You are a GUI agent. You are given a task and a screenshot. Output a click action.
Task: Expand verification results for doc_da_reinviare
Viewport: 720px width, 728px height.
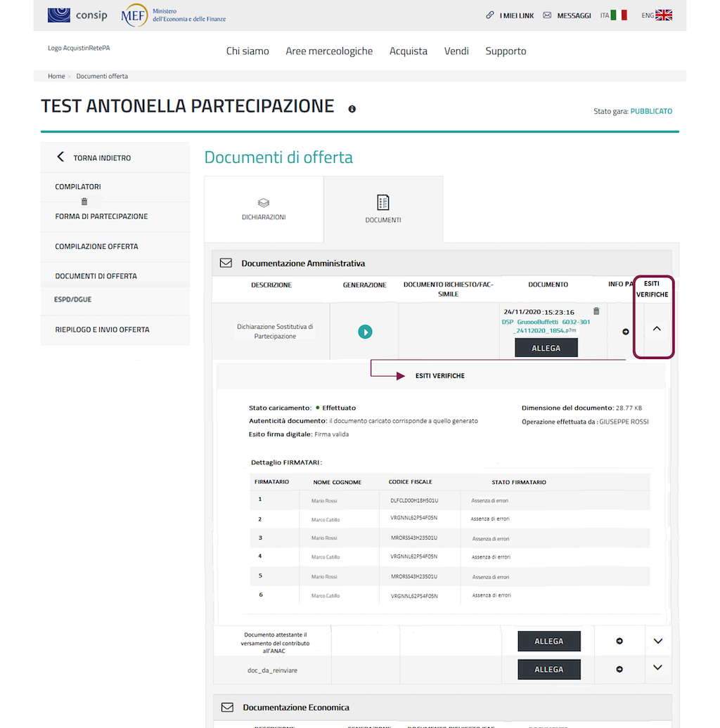[658, 668]
